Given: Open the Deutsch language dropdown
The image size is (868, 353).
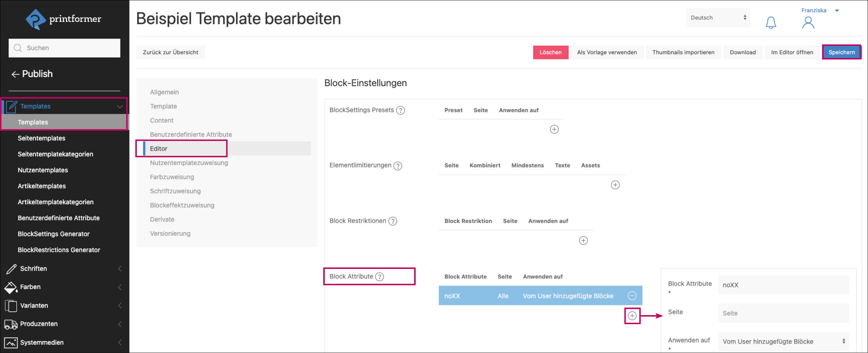Looking at the screenshot, I should pos(718,18).
